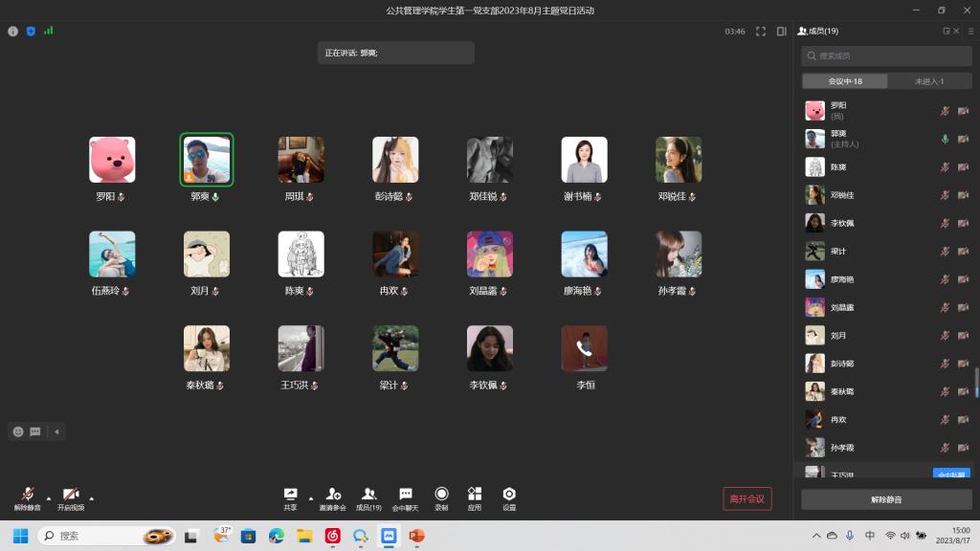Image resolution: width=980 pixels, height=551 pixels.
Task: Click the red 离开会议 button
Action: click(x=746, y=498)
